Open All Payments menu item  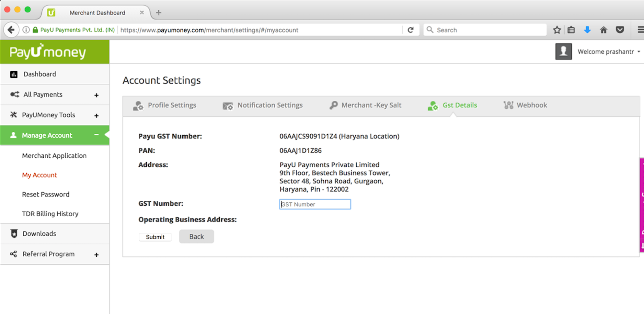click(x=55, y=95)
